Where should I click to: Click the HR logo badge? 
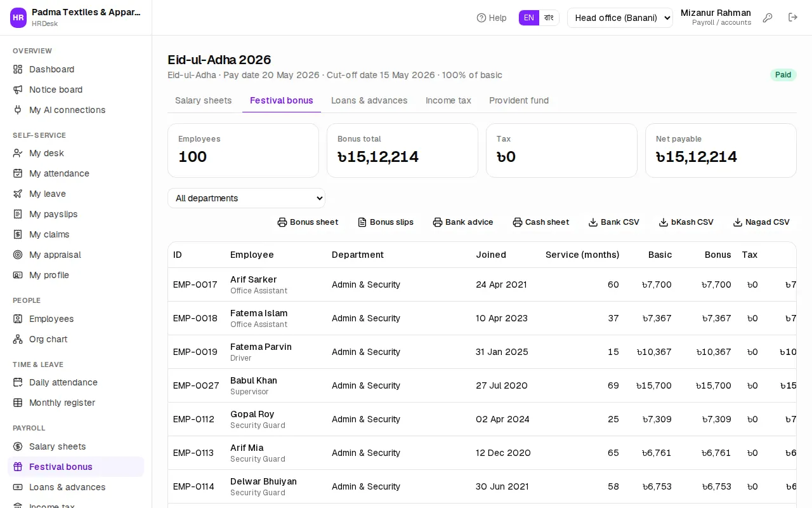(x=18, y=18)
